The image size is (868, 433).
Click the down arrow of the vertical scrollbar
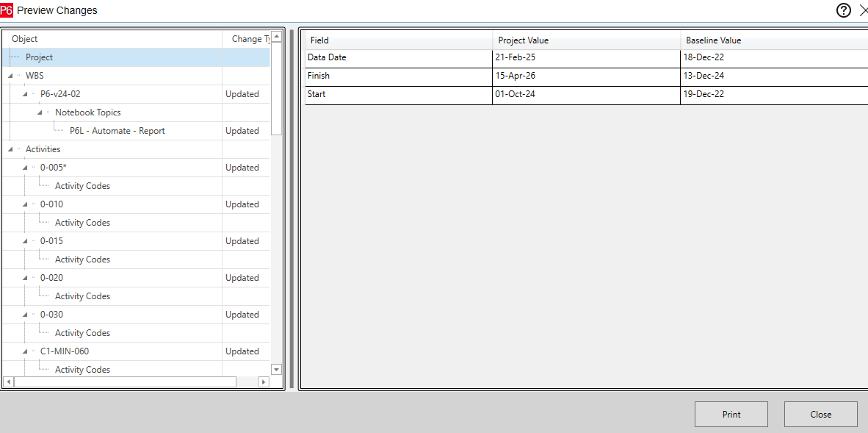coord(276,370)
